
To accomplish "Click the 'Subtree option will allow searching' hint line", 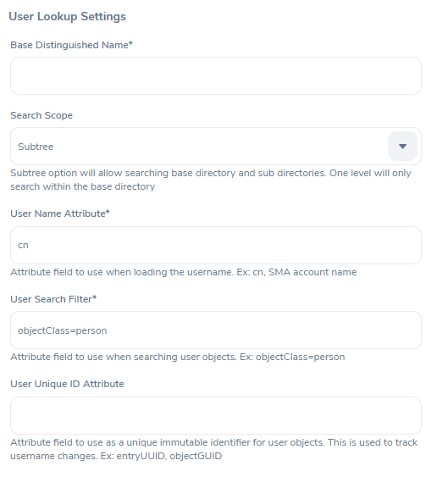I will click(x=211, y=173).
